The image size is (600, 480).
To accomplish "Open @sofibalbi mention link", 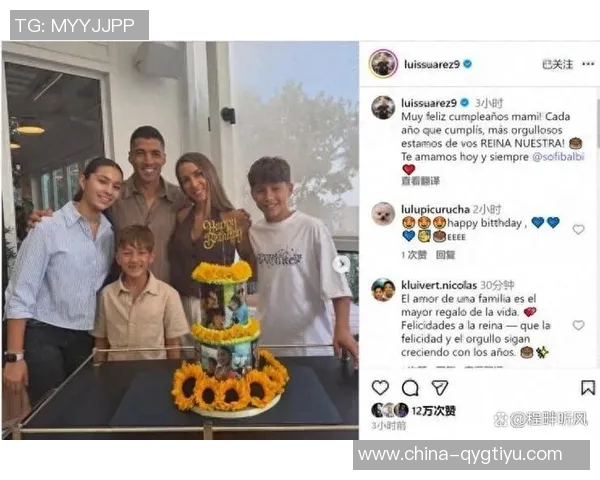I will pyautogui.click(x=558, y=157).
